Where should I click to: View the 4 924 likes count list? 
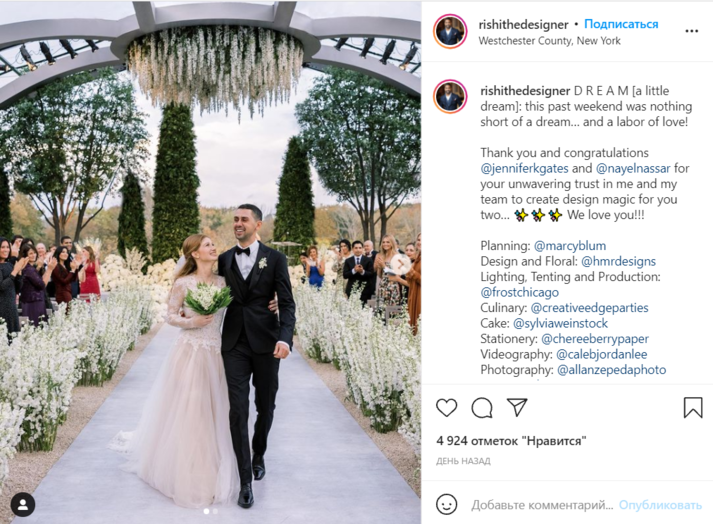(511, 441)
